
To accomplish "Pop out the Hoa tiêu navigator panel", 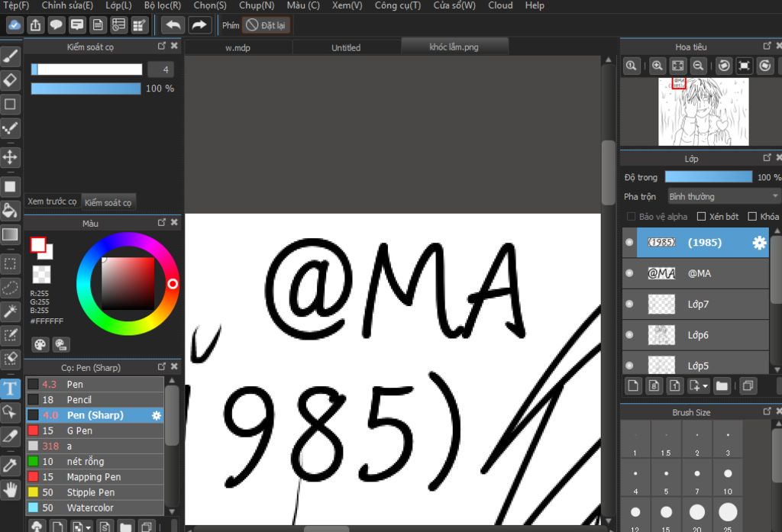I will (767, 46).
